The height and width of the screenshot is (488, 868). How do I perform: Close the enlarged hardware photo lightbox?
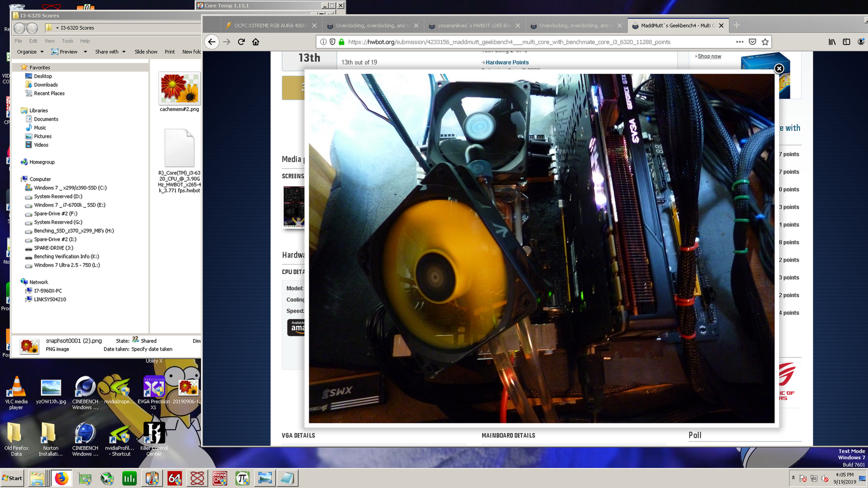pos(779,68)
